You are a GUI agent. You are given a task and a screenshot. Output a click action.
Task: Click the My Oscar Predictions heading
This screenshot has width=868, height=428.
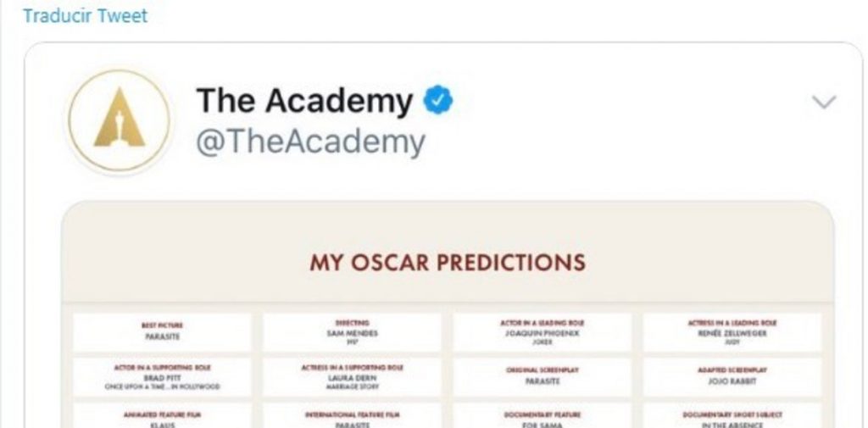tap(447, 262)
